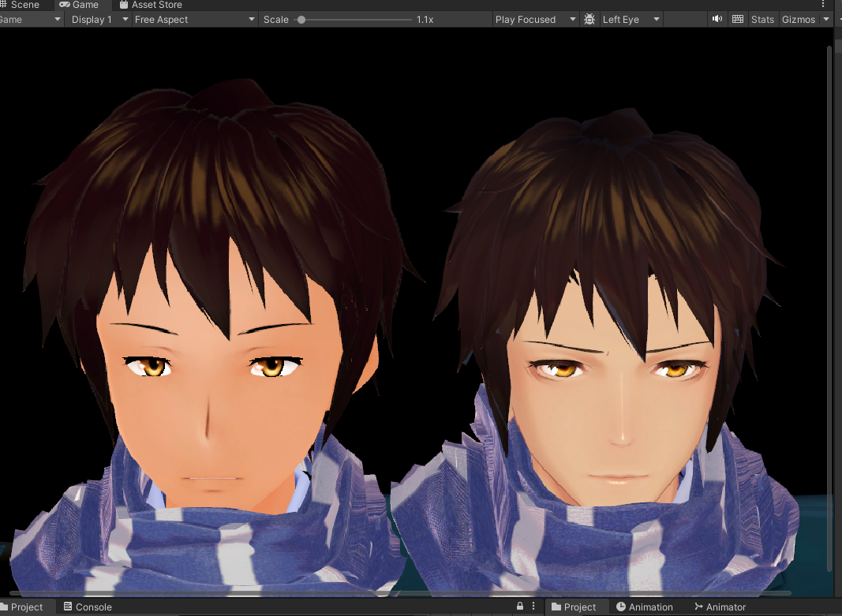Image resolution: width=842 pixels, height=616 pixels.
Task: Open the Free Aspect resolution dropdown
Action: click(x=194, y=19)
